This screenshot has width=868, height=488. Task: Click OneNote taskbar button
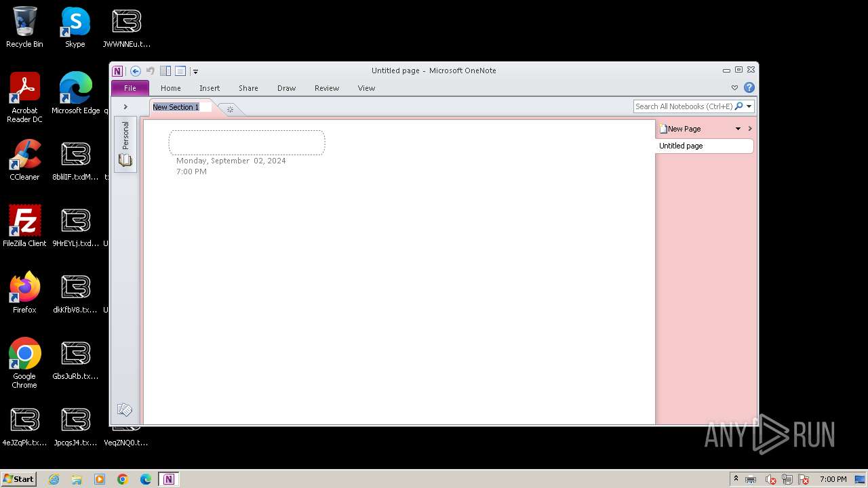pos(169,479)
